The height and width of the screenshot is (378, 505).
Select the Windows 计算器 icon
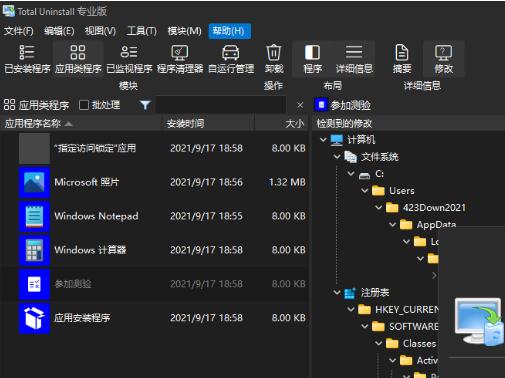(x=34, y=250)
